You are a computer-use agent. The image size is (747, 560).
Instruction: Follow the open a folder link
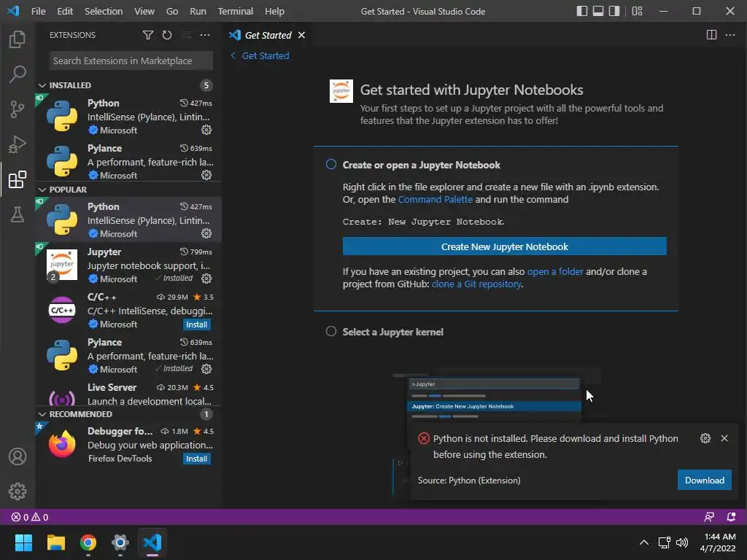[555, 271]
